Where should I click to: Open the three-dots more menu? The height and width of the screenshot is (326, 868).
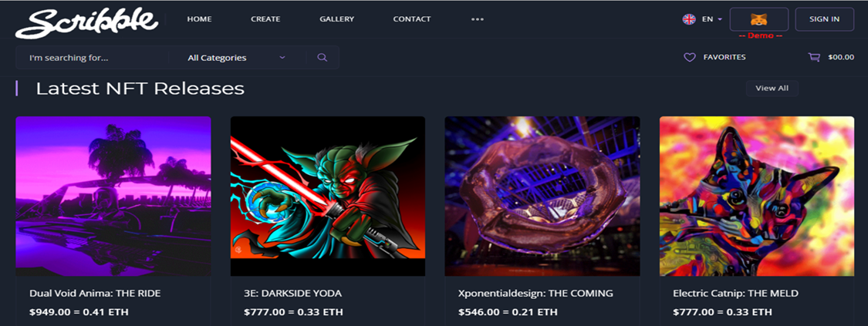tap(477, 19)
